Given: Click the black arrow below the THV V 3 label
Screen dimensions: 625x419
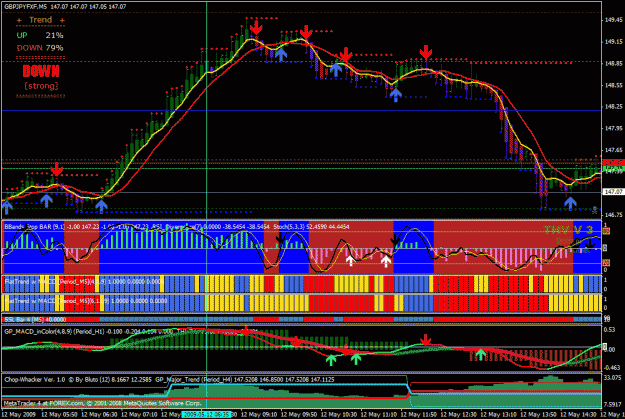Looking at the screenshot, I should (590, 244).
